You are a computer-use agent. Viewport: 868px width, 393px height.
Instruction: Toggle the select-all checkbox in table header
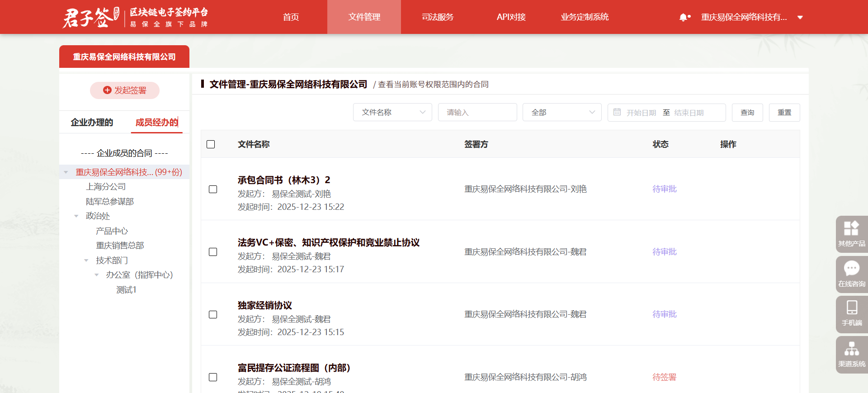[211, 144]
